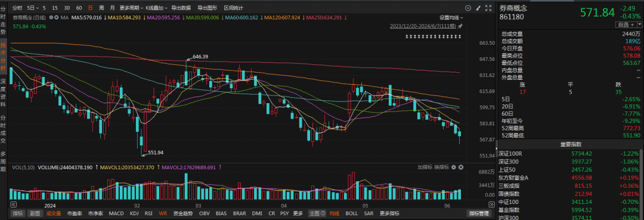
Task: Select the drawing brush tool icon
Action: [478, 8]
